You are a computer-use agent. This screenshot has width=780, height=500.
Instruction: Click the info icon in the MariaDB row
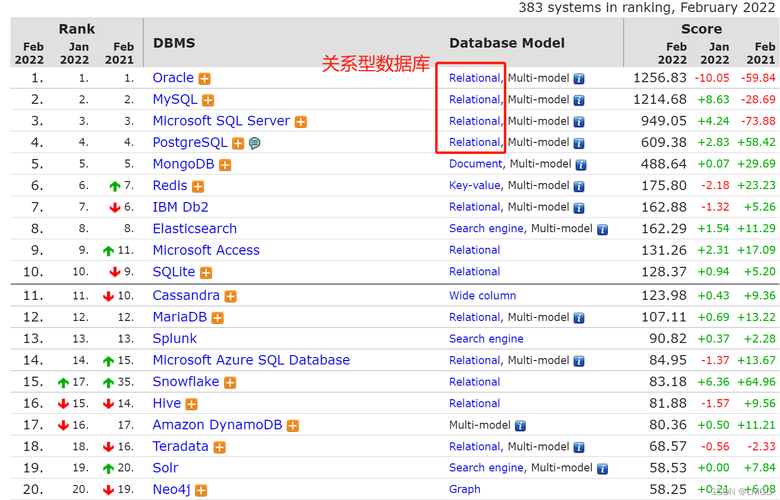(x=579, y=318)
